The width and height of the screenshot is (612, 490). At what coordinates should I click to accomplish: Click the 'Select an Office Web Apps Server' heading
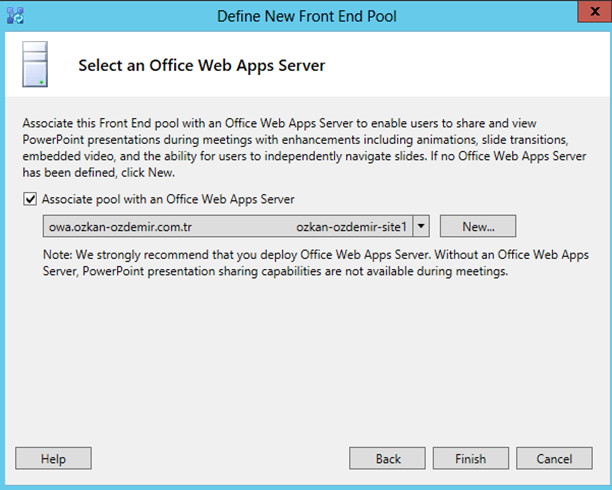pos(201,65)
